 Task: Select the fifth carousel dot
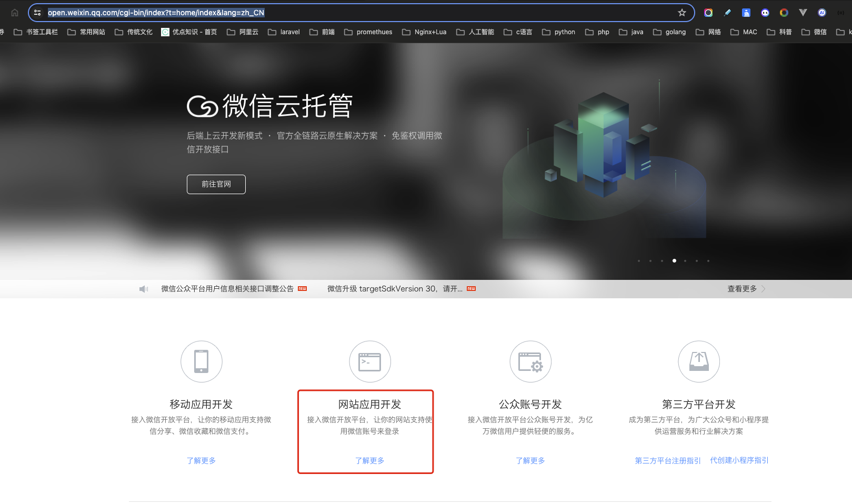pyautogui.click(x=685, y=261)
